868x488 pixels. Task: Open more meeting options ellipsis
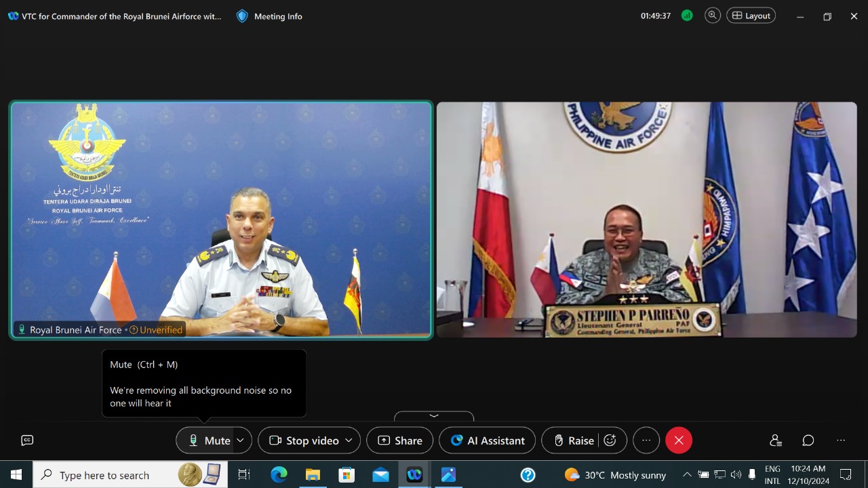point(646,441)
